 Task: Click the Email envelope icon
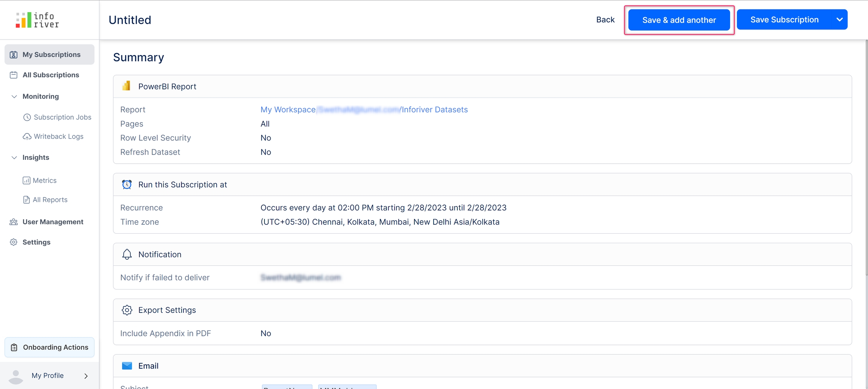tap(127, 366)
